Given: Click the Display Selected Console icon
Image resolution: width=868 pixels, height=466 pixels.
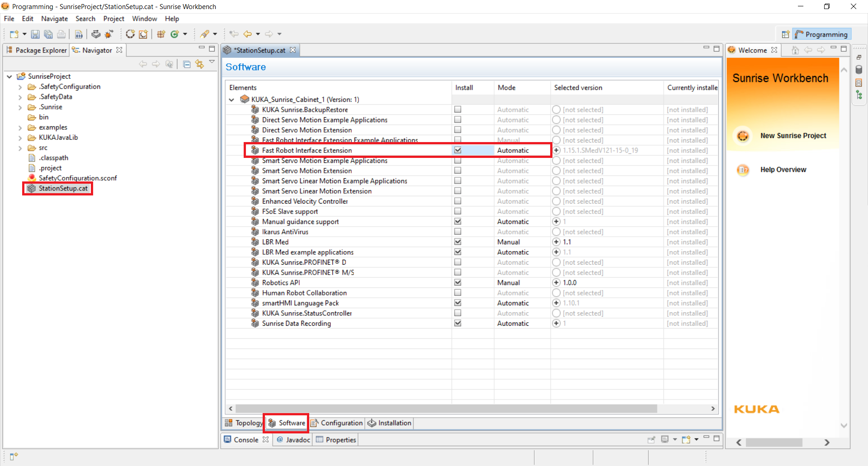Looking at the screenshot, I should [x=665, y=439].
